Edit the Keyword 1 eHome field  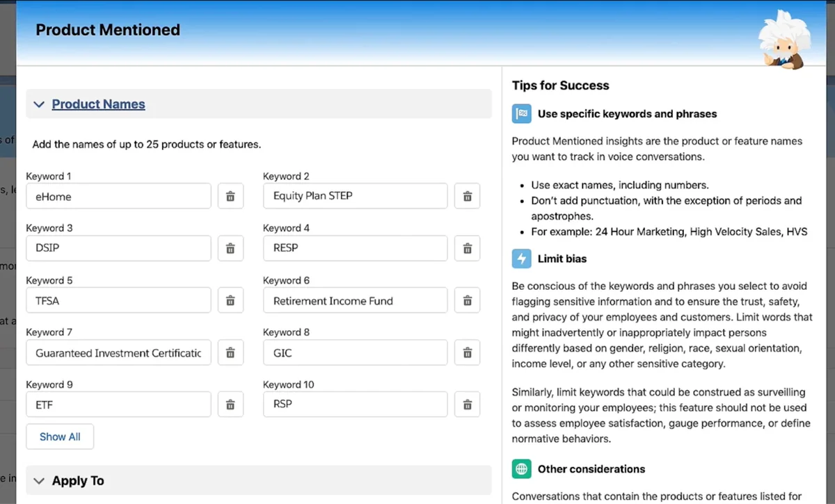118,196
